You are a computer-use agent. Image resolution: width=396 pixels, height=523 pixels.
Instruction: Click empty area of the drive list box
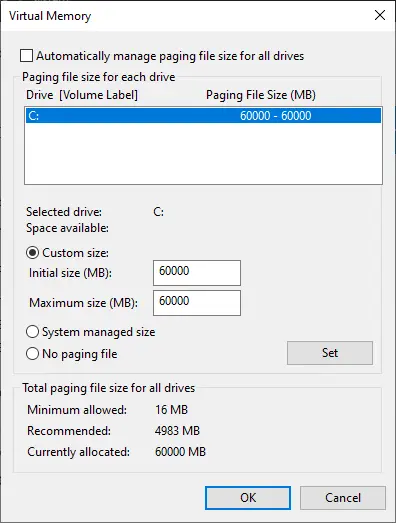[203, 153]
